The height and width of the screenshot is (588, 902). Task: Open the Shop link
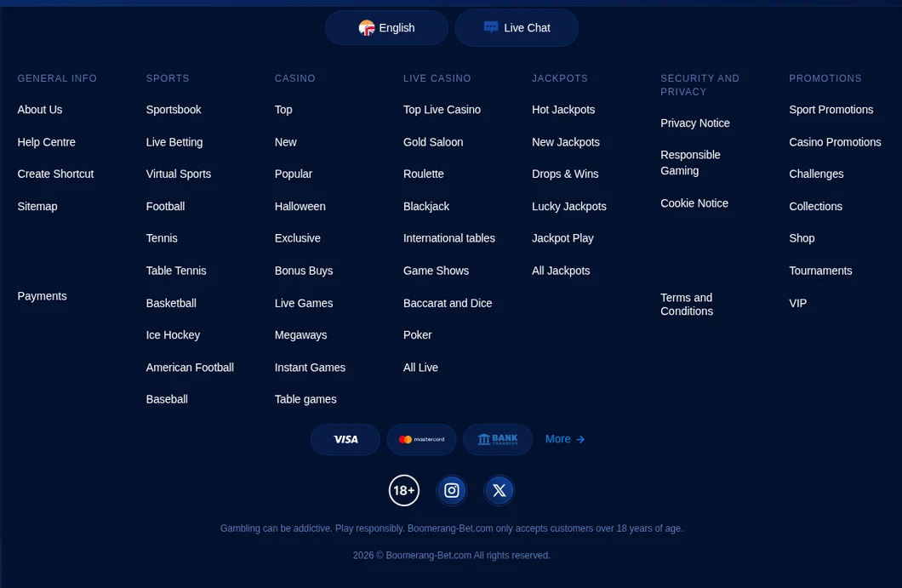click(802, 238)
